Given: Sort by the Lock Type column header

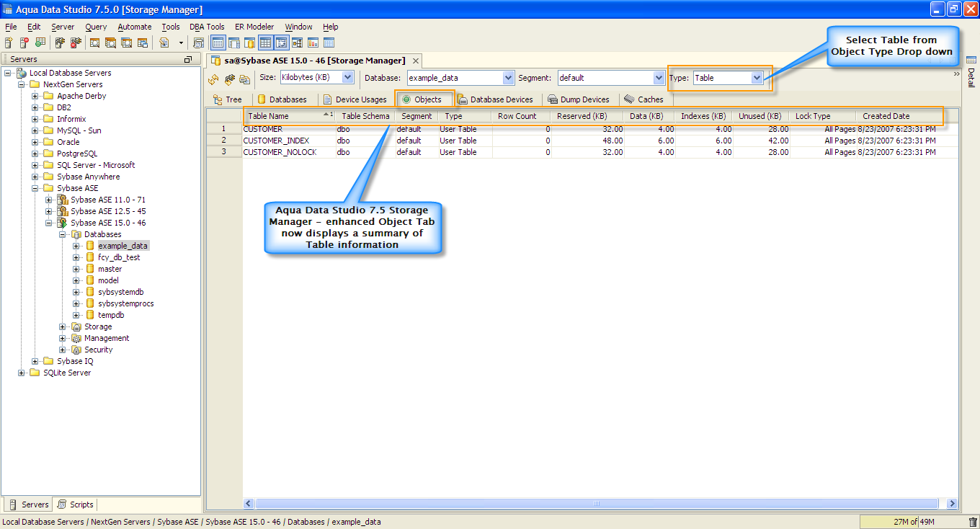Looking at the screenshot, I should click(823, 116).
